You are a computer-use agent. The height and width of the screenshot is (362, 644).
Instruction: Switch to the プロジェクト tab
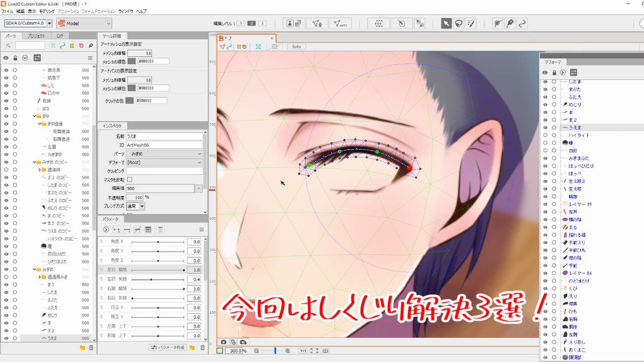(x=36, y=36)
